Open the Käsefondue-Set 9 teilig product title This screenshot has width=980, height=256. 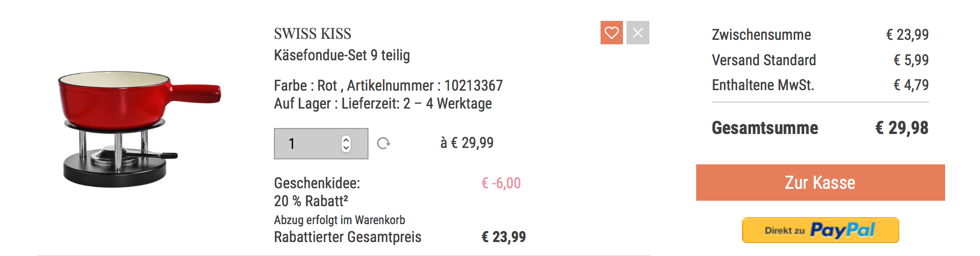click(342, 55)
